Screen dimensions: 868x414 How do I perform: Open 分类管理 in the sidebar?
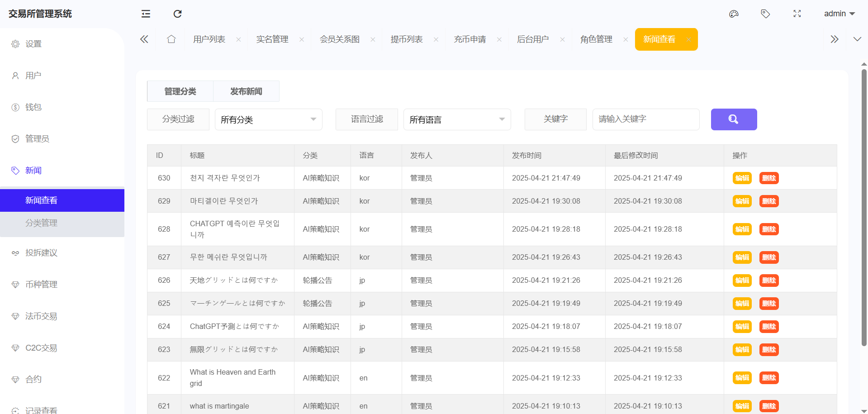coord(41,223)
